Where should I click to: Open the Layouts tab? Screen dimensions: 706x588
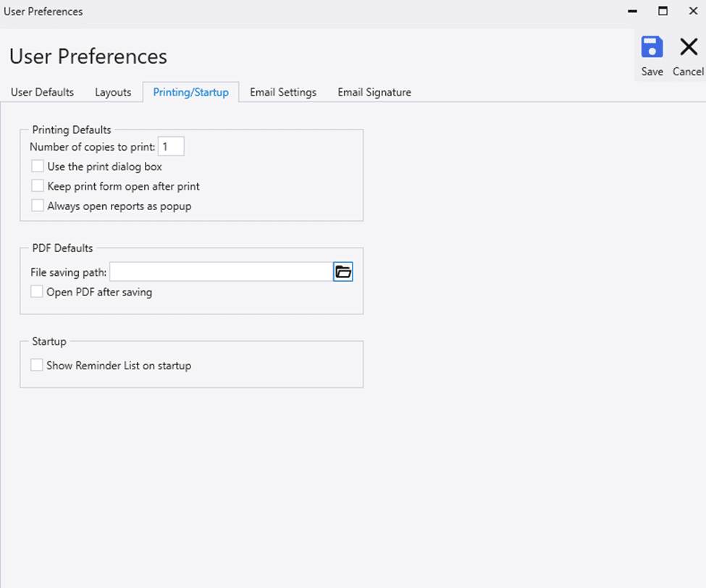113,92
